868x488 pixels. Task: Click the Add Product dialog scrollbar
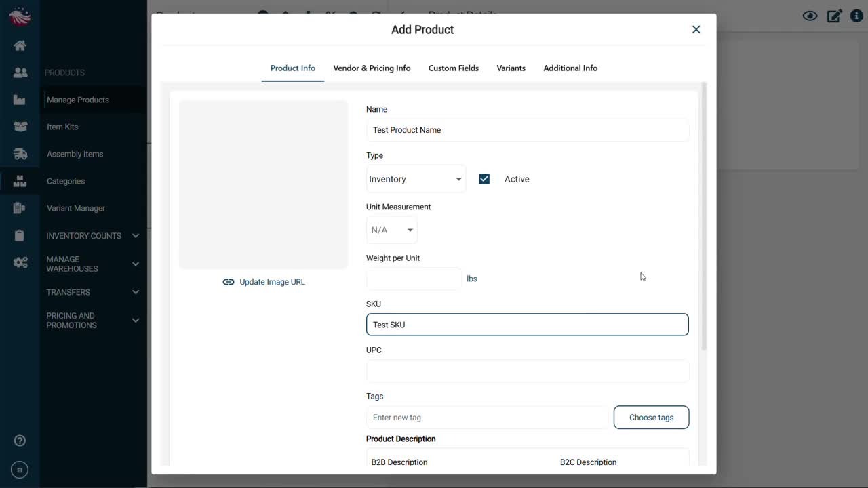click(x=704, y=217)
